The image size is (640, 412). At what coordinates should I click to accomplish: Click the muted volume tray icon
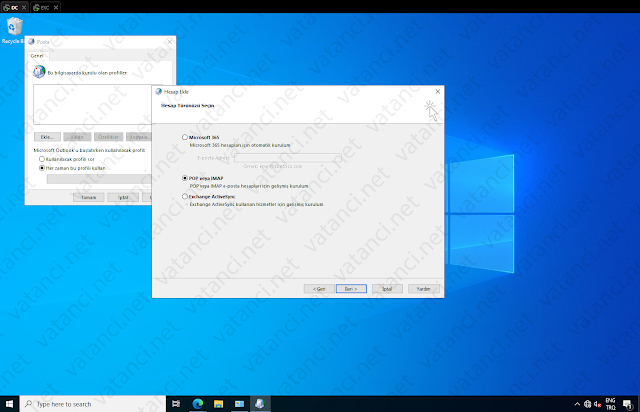point(598,404)
